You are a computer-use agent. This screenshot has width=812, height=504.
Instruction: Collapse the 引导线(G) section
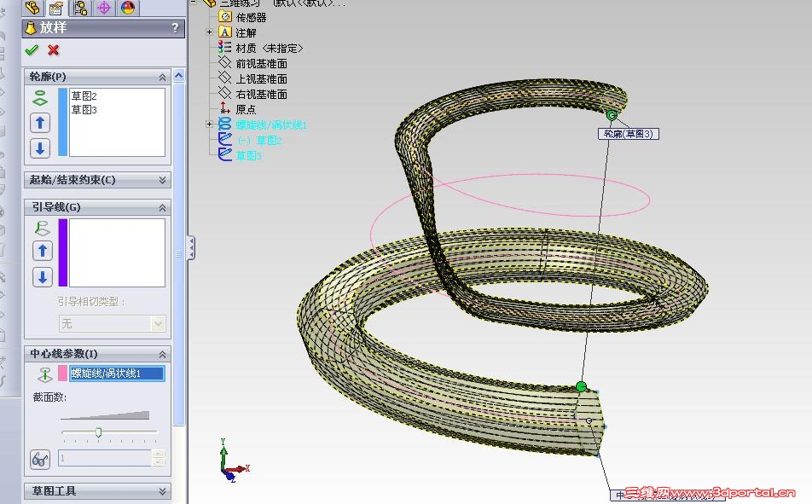pos(162,207)
